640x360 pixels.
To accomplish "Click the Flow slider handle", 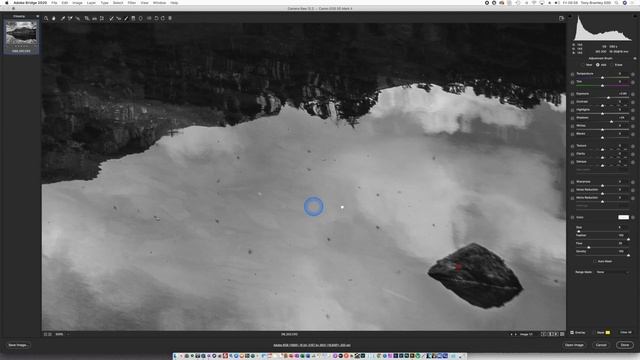I will click(589, 247).
